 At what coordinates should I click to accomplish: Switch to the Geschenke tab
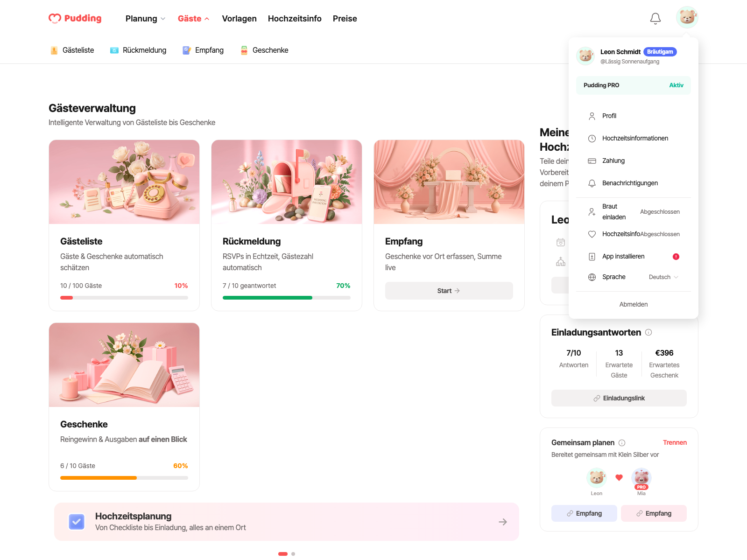[x=264, y=50]
